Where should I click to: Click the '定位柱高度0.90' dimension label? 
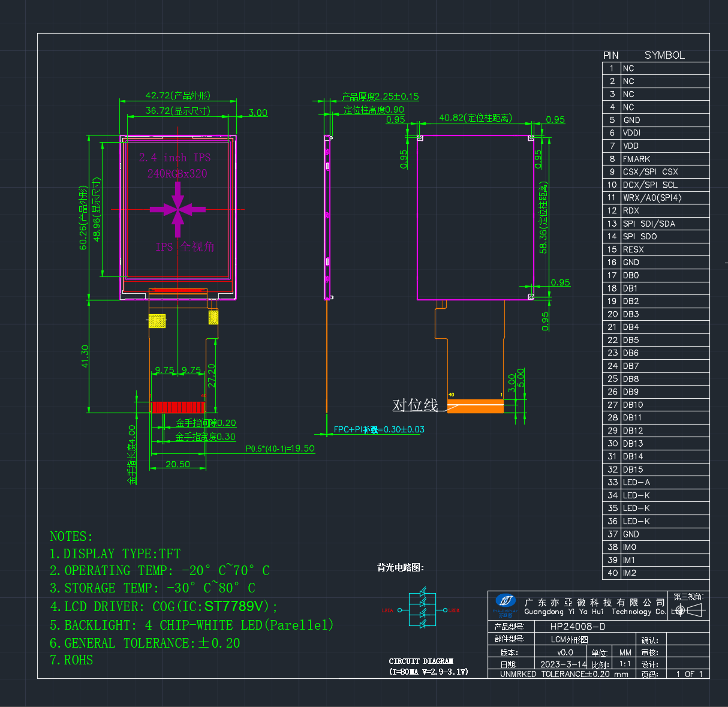click(374, 110)
